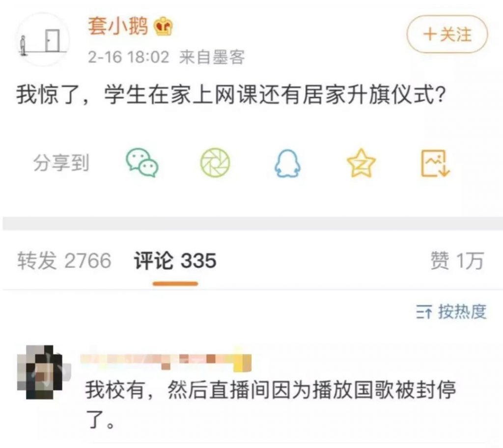Share to Qzone star icon

pyautogui.click(x=361, y=163)
